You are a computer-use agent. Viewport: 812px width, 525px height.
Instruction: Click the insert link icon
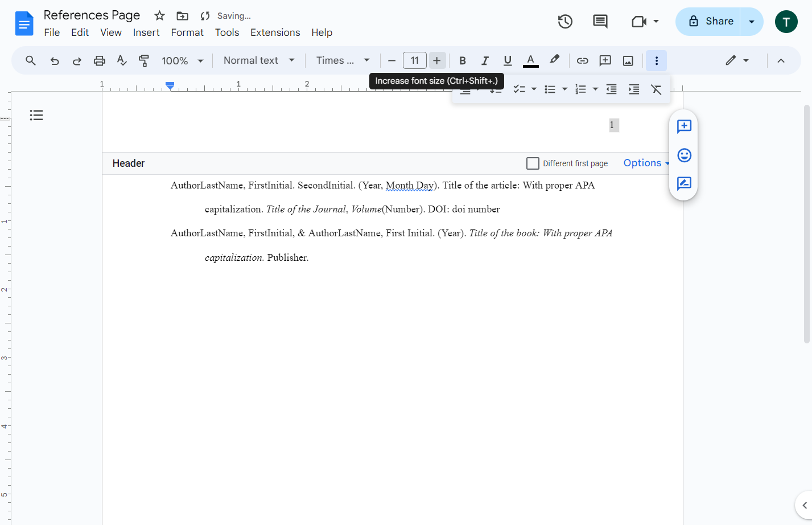coord(582,60)
